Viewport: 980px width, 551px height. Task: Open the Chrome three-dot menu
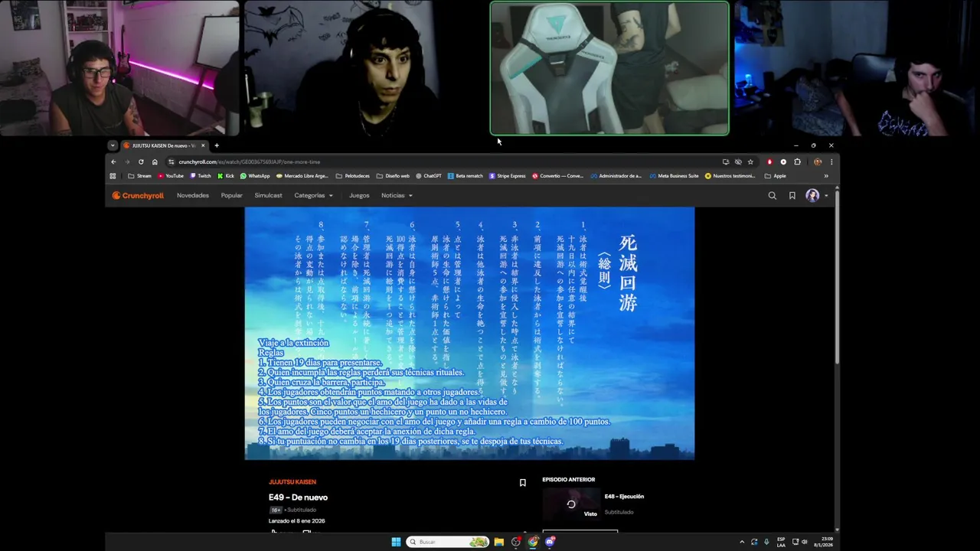coord(831,162)
